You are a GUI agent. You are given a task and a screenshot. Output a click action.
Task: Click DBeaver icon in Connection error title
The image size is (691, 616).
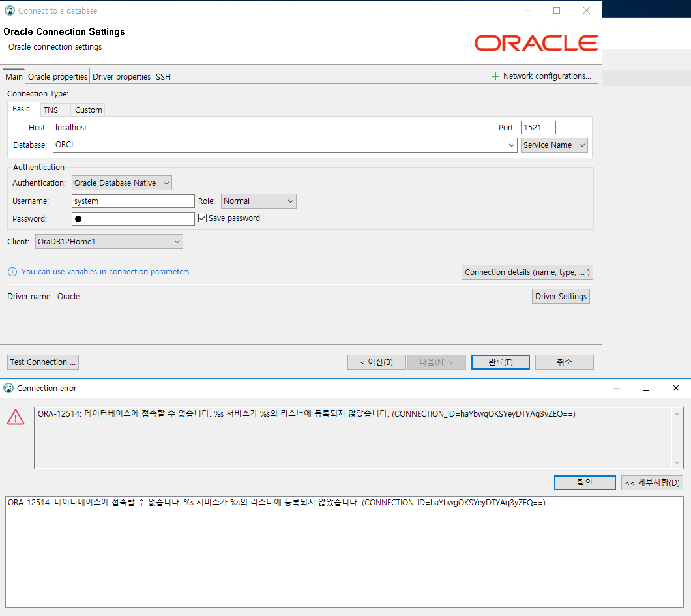coord(8,389)
